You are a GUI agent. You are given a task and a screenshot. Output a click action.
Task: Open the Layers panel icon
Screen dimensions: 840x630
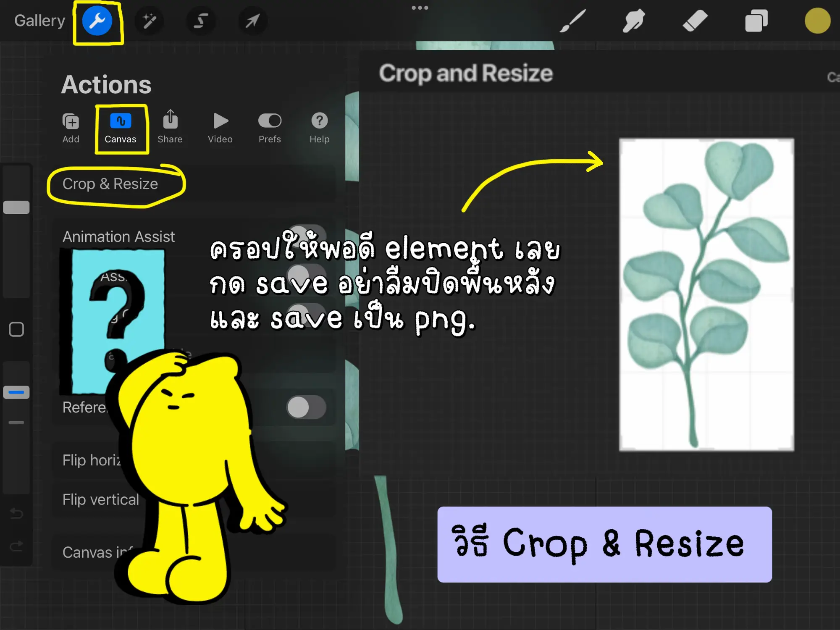756,21
